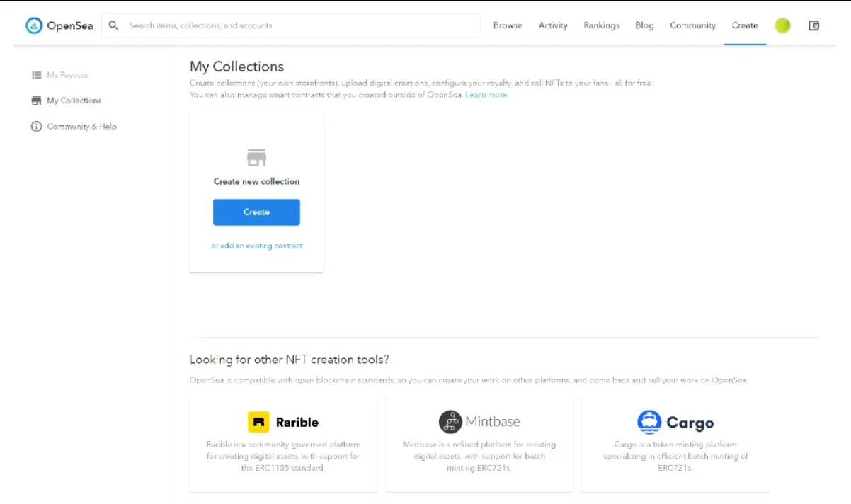The height and width of the screenshot is (504, 851).
Task: Open the wallet icon in header
Action: point(814,25)
